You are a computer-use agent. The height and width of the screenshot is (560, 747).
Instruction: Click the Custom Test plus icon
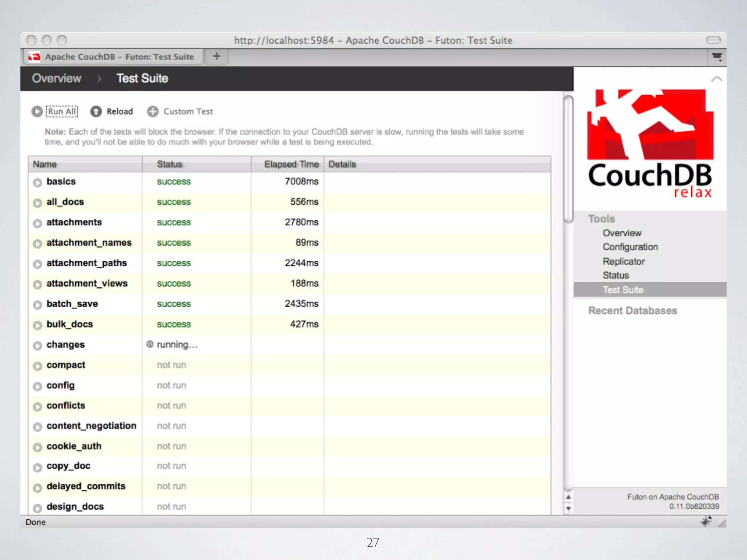coord(153,112)
